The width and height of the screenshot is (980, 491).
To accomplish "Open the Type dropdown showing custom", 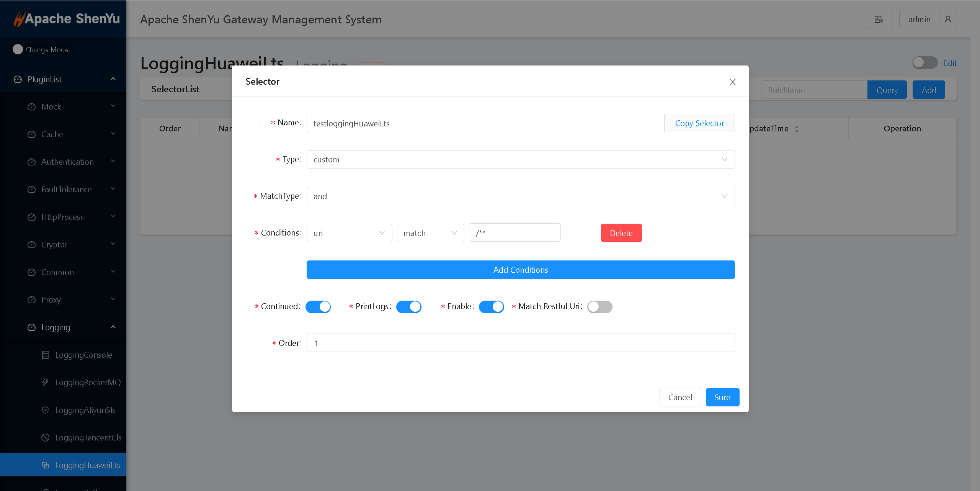I will 520,159.
